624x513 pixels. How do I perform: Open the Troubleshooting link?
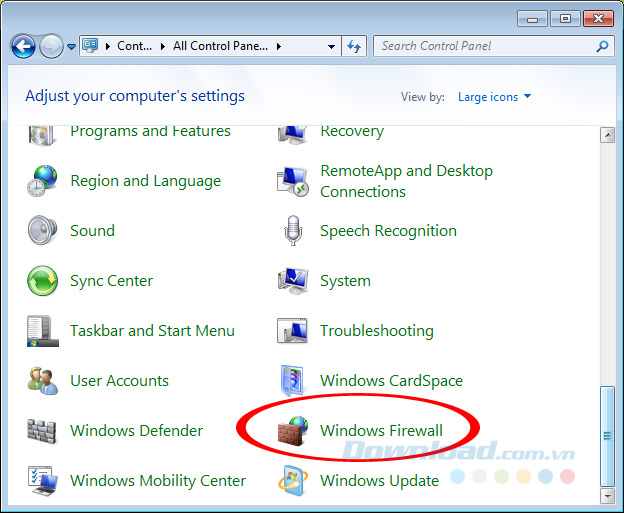click(x=377, y=331)
